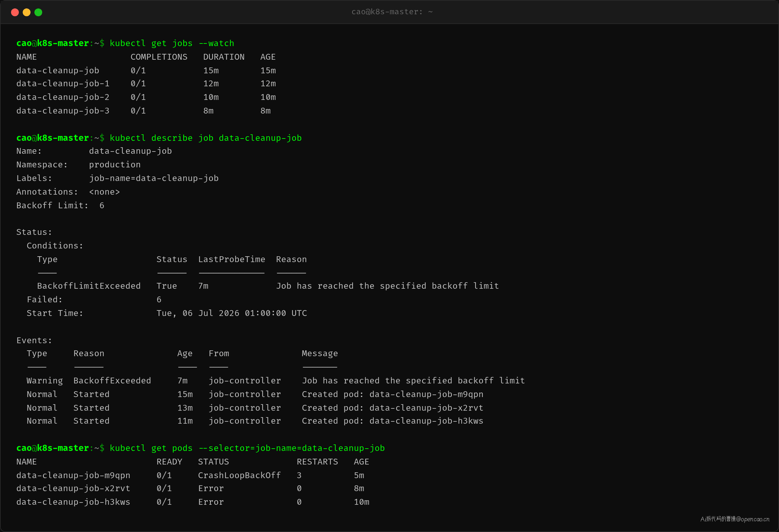The height and width of the screenshot is (532, 779).
Task: Click the condition reason text about backoff limit
Action: pos(388,286)
